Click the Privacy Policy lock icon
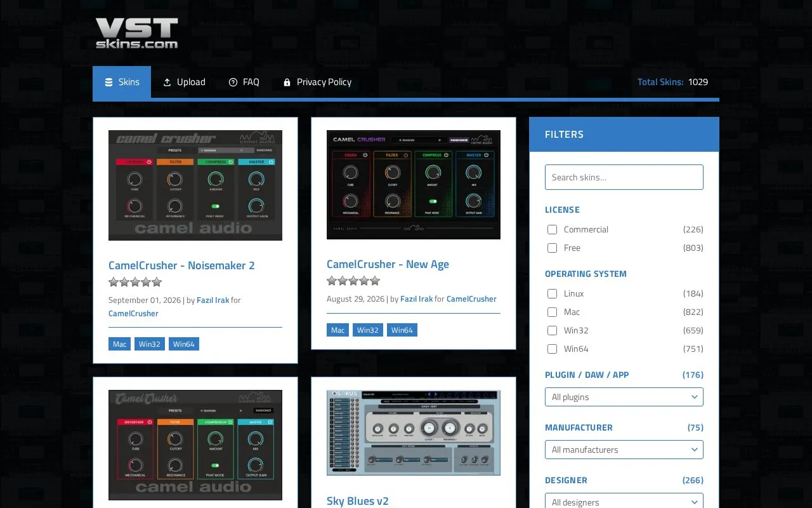The height and width of the screenshot is (508, 812). 287,82
